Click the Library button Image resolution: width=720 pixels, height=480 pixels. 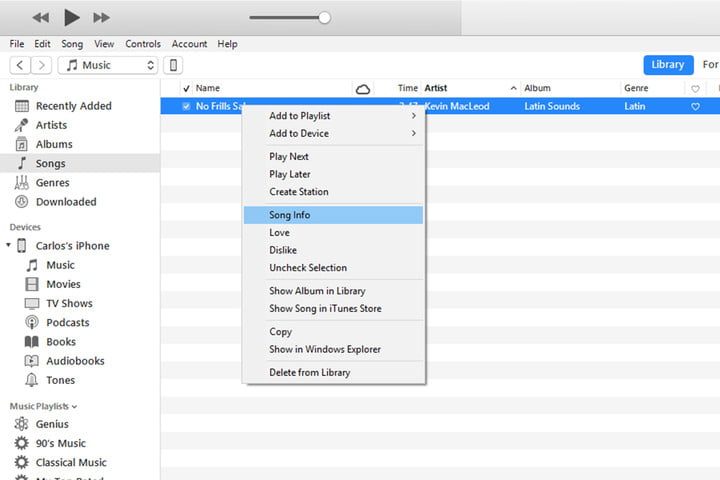click(667, 65)
